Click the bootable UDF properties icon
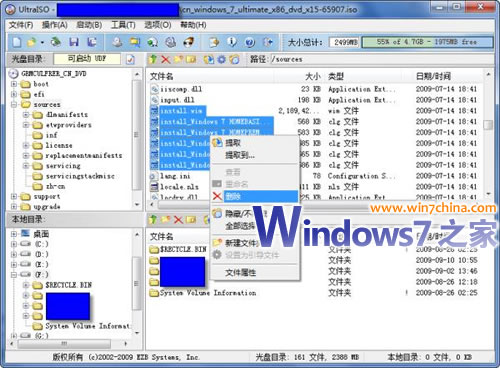 click(x=130, y=60)
